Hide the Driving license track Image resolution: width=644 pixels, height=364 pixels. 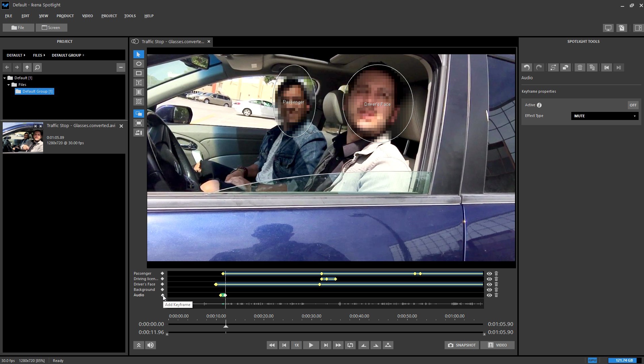[489, 279]
